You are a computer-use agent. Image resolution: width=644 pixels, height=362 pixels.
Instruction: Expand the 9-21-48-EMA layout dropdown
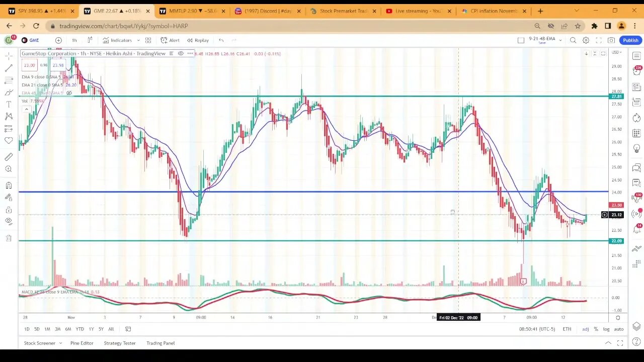pos(560,40)
